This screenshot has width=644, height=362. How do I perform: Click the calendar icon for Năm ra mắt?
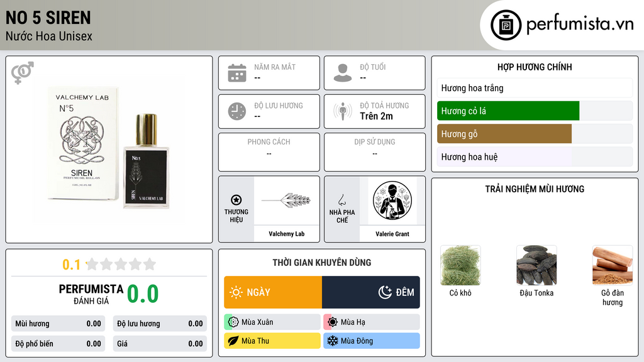pyautogui.click(x=237, y=73)
